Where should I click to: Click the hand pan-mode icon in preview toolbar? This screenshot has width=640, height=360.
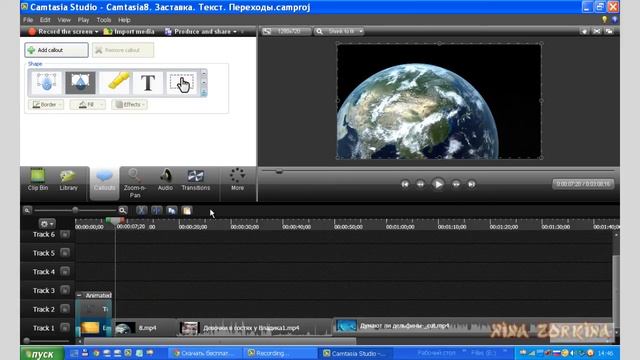click(x=584, y=31)
